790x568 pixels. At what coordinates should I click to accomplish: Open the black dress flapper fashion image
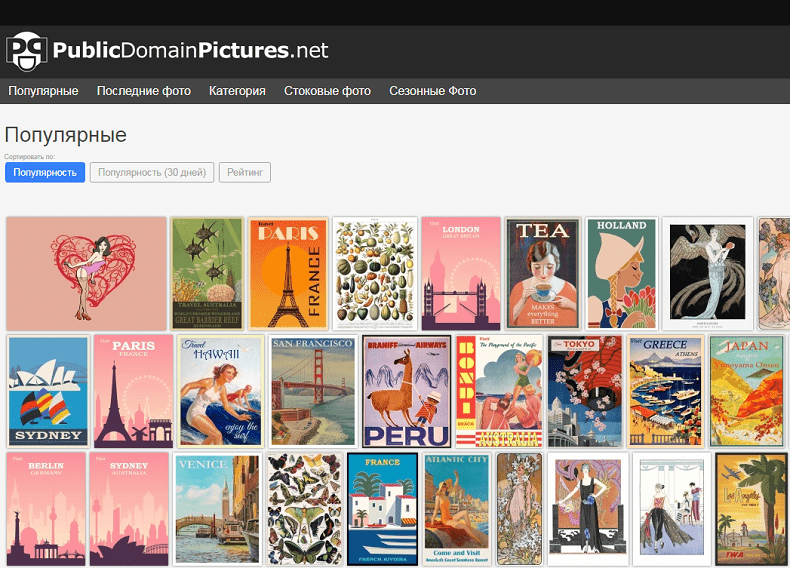(x=587, y=509)
